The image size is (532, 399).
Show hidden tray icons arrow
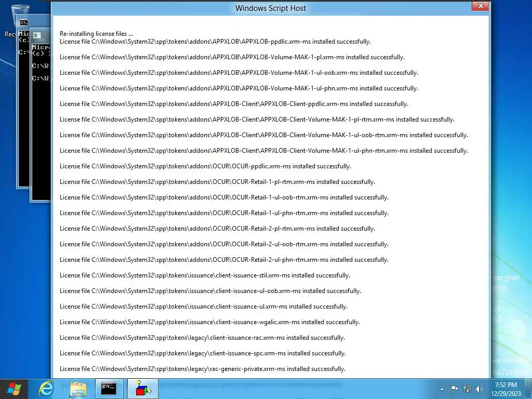pyautogui.click(x=442, y=389)
